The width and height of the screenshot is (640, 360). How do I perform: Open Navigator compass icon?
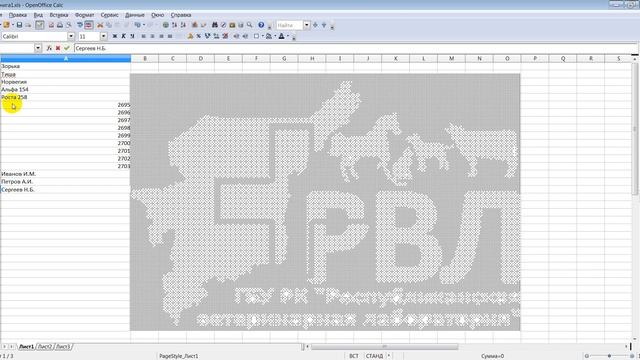click(224, 25)
